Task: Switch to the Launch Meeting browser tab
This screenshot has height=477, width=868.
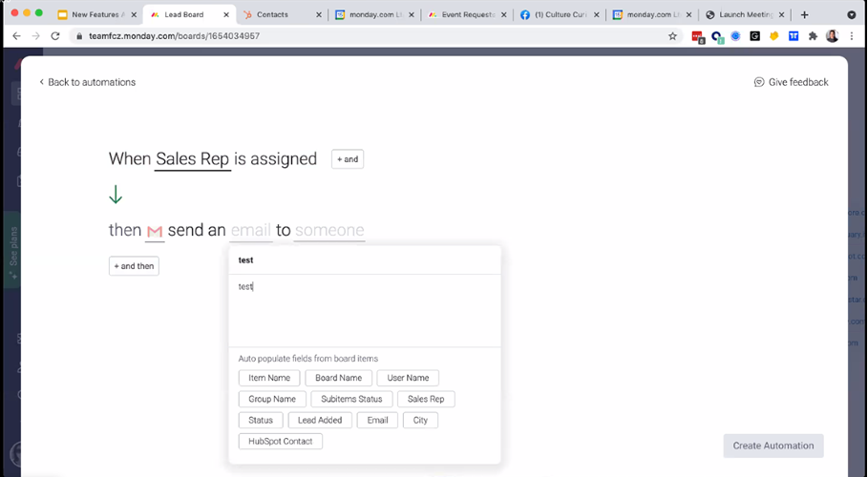Action: tap(743, 14)
